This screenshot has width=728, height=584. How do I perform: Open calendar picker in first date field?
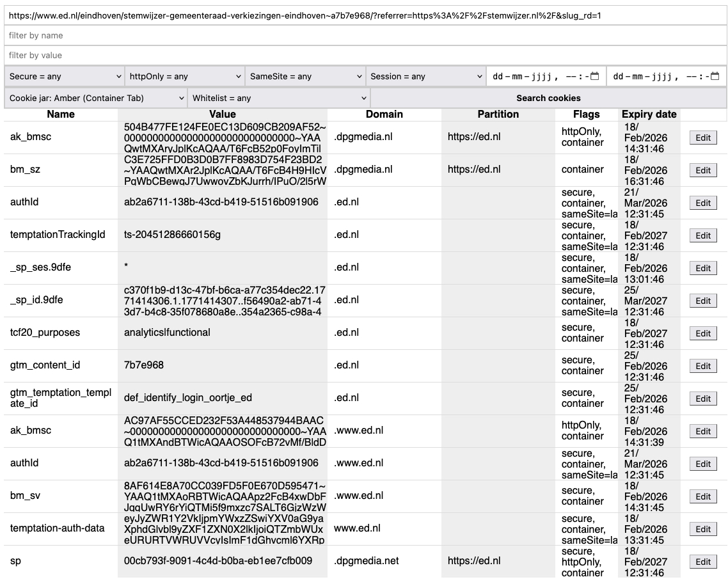click(594, 76)
